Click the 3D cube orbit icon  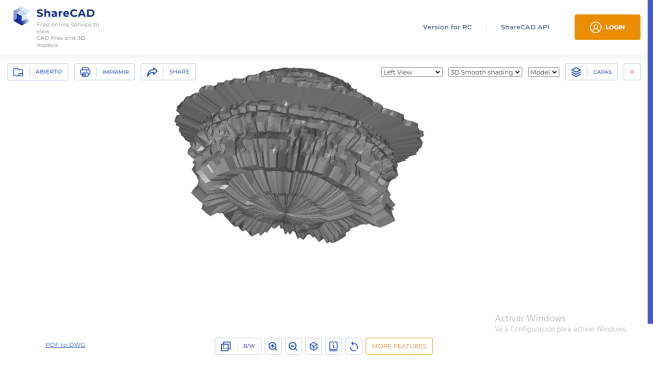tap(313, 346)
